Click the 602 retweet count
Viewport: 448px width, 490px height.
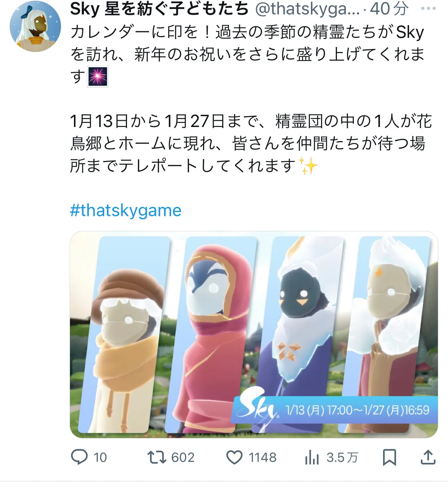point(183,458)
